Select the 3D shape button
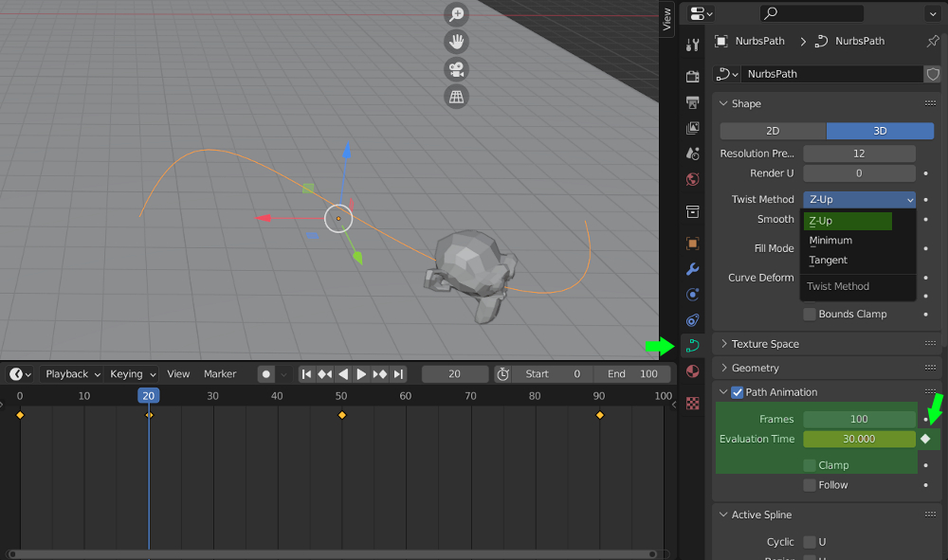Image resolution: width=948 pixels, height=560 pixels. [880, 131]
